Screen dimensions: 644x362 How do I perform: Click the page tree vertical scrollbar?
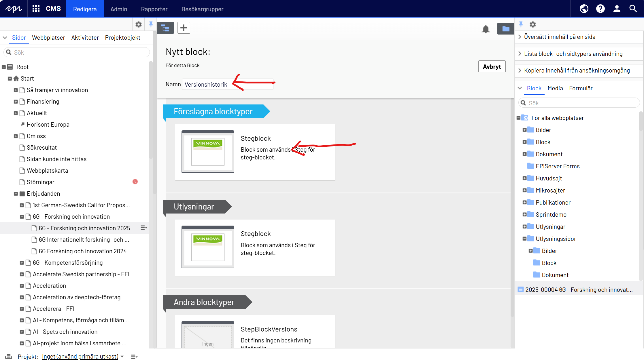(151, 109)
